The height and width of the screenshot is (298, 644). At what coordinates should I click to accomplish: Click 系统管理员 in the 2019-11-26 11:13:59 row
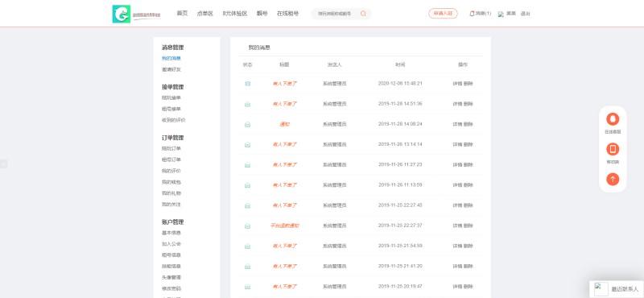click(334, 185)
